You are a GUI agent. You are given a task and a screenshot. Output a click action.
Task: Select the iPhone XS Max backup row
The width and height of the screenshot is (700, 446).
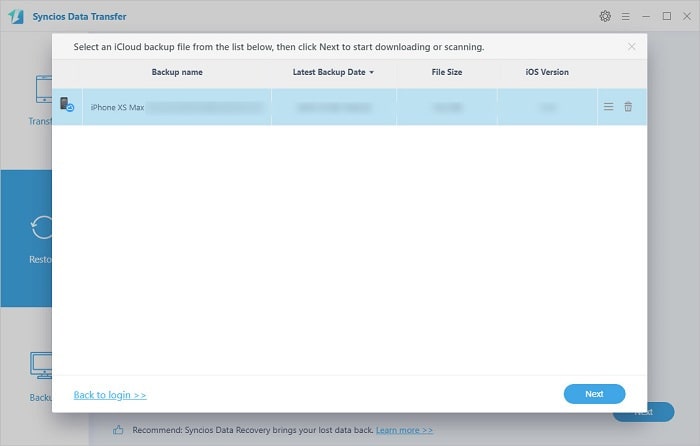coord(330,107)
